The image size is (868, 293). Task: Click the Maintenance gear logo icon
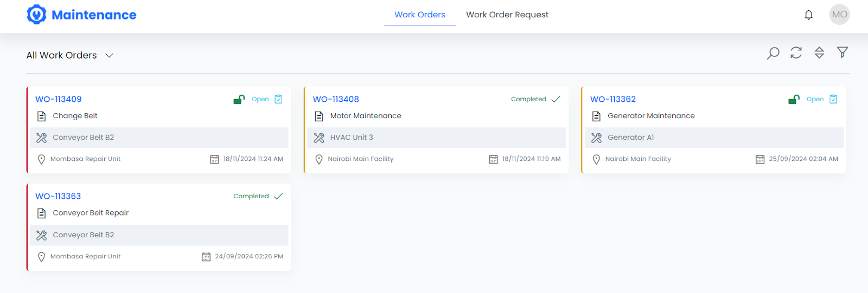click(36, 15)
